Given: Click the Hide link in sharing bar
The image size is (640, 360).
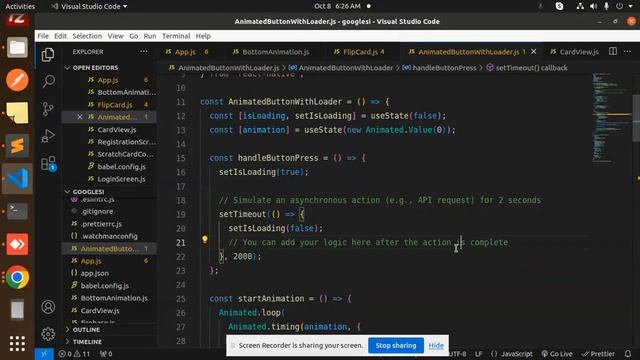Looking at the screenshot, I should click(436, 346).
